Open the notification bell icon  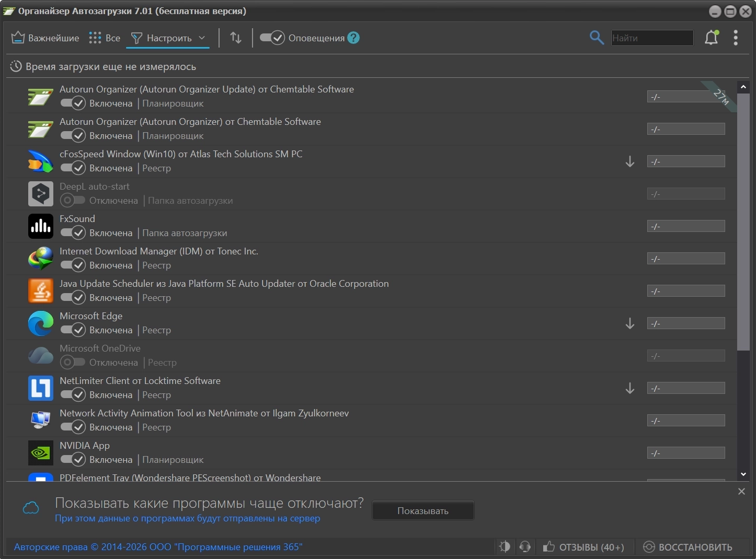click(x=712, y=38)
